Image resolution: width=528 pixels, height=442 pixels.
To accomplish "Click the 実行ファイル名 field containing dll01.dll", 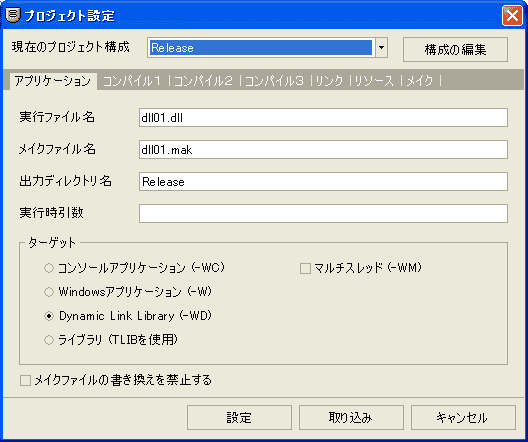I will [x=323, y=117].
